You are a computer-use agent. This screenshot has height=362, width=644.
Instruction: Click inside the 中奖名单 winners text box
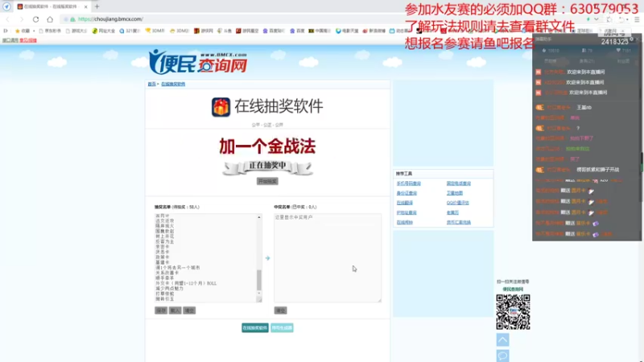[x=328, y=257]
